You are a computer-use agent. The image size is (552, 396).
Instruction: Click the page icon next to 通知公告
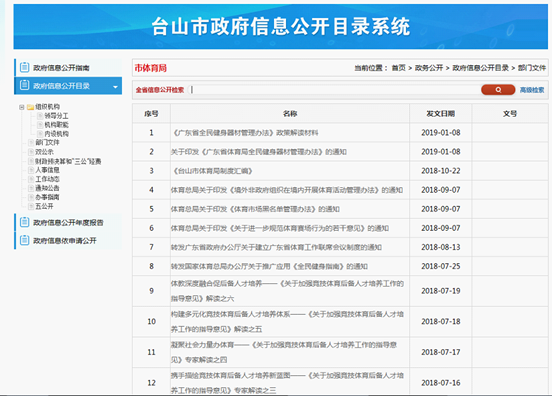click(x=31, y=188)
